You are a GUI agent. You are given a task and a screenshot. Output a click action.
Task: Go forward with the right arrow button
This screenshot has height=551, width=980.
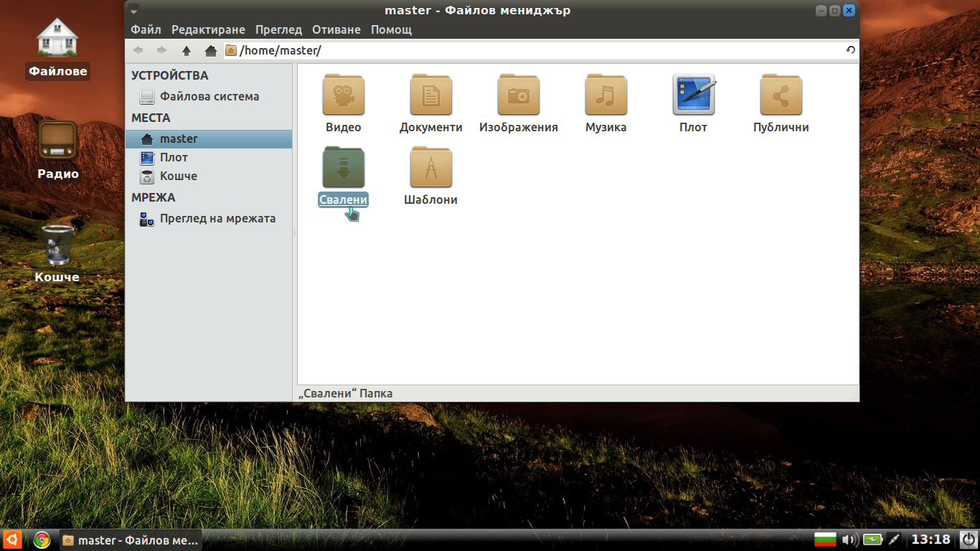pos(161,50)
